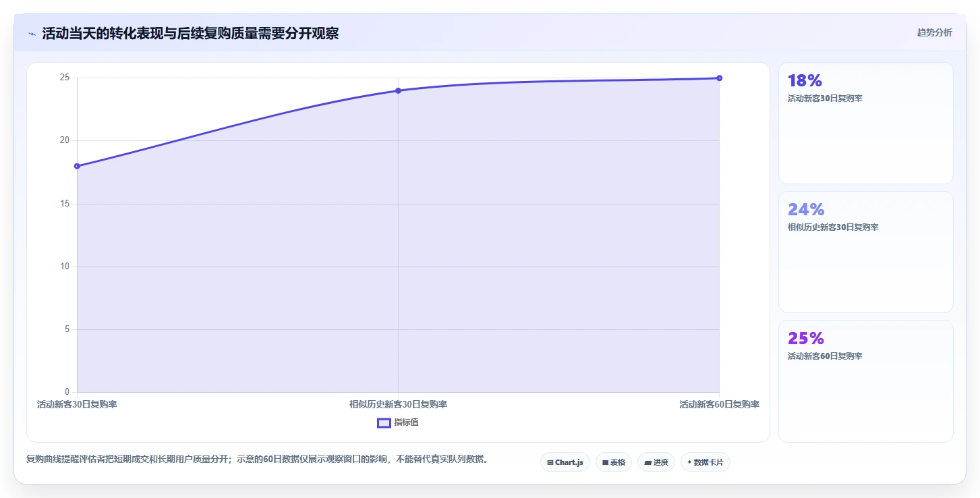The height and width of the screenshot is (498, 980).
Task: Click the small icon inside the 进度 chip
Action: [x=647, y=463]
